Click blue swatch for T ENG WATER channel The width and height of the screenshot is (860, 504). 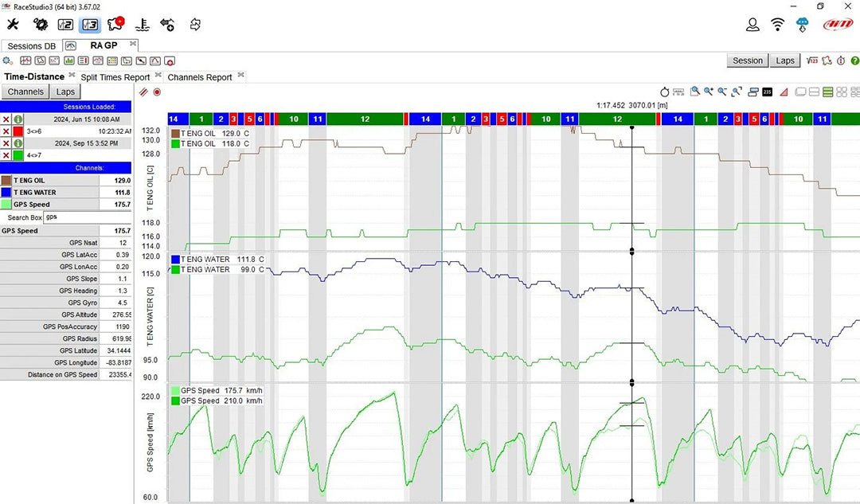6,193
